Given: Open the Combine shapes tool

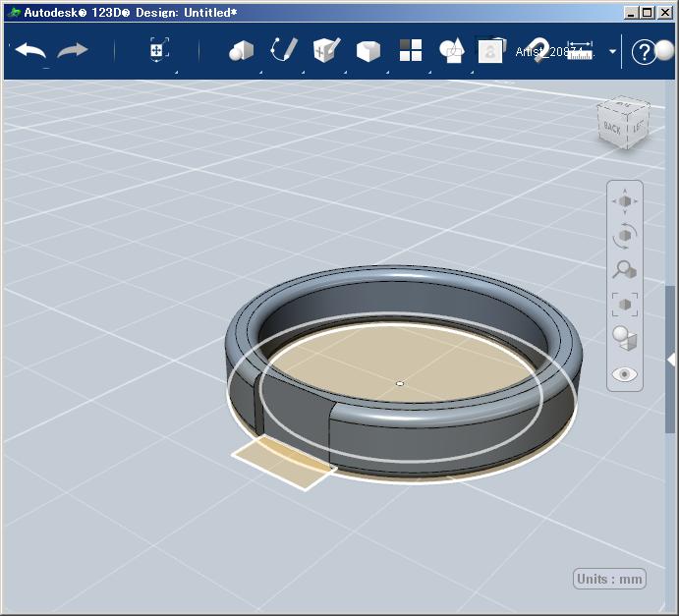Looking at the screenshot, I should [452, 51].
